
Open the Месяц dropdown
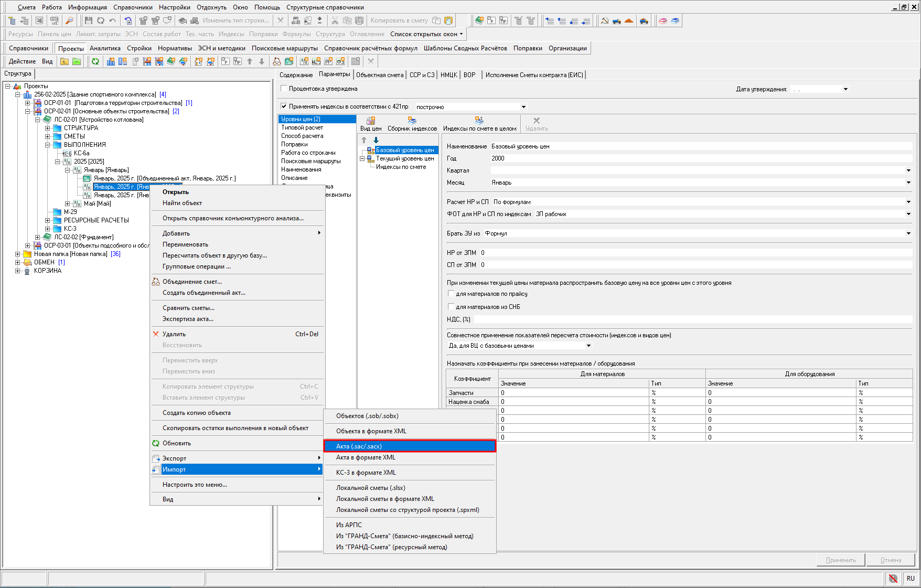[908, 183]
